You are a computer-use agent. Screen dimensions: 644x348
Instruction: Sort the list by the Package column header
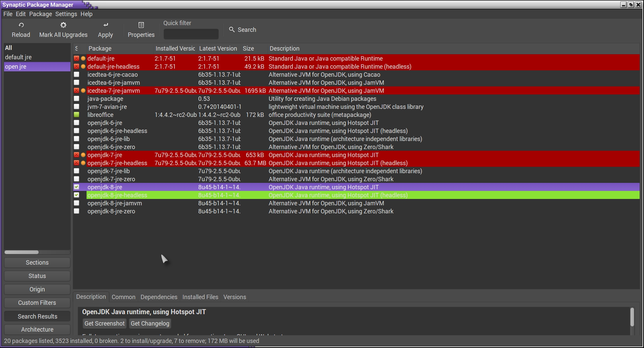[x=100, y=49]
